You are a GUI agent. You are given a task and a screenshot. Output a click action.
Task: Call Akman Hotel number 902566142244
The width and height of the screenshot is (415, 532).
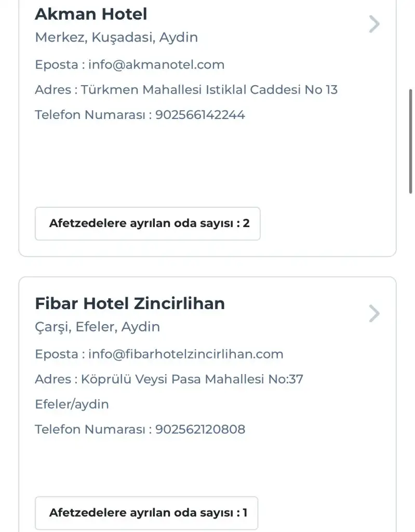pos(200,115)
